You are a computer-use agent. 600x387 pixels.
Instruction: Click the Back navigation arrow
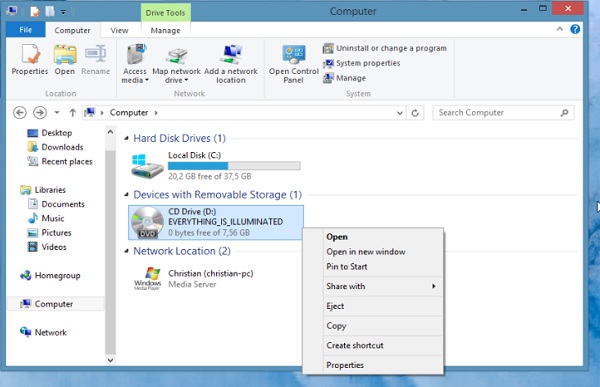coord(20,113)
